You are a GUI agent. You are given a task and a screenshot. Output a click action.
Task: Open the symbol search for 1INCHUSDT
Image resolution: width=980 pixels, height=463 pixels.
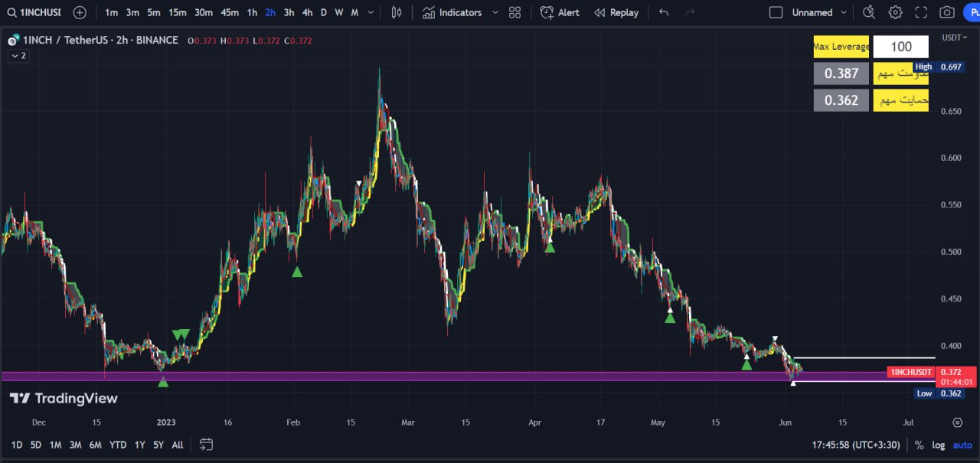(x=34, y=12)
